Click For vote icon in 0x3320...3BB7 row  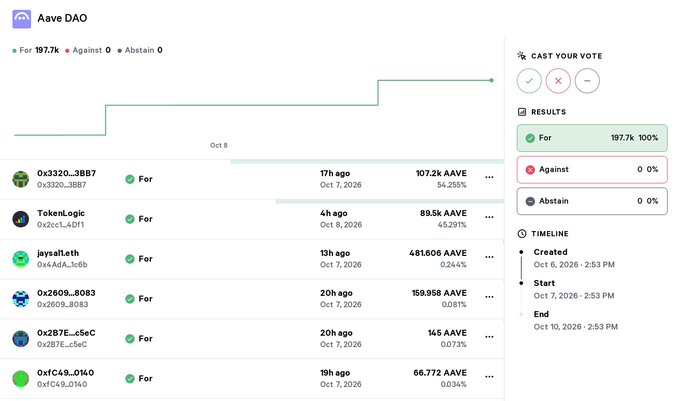[130, 179]
